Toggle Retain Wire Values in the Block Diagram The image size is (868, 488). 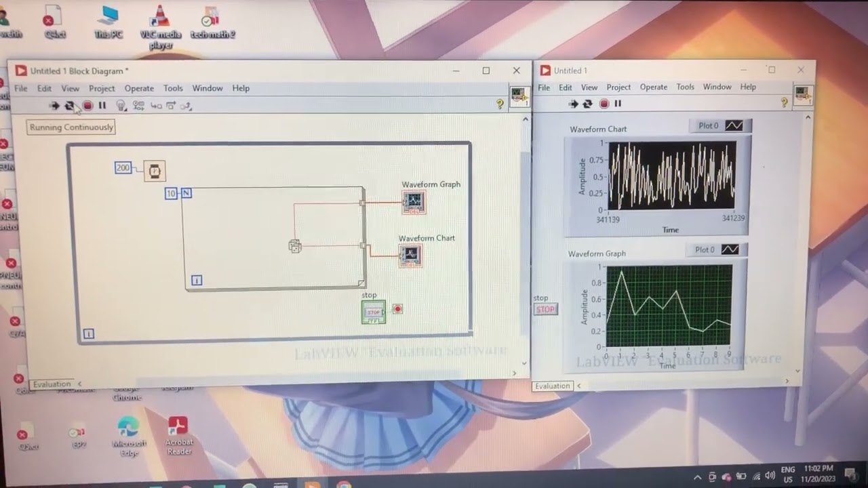pos(138,105)
